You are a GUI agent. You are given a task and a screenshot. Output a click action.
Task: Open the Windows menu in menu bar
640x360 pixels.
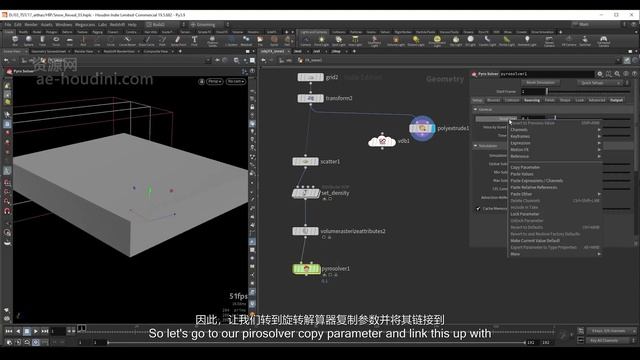click(64, 24)
